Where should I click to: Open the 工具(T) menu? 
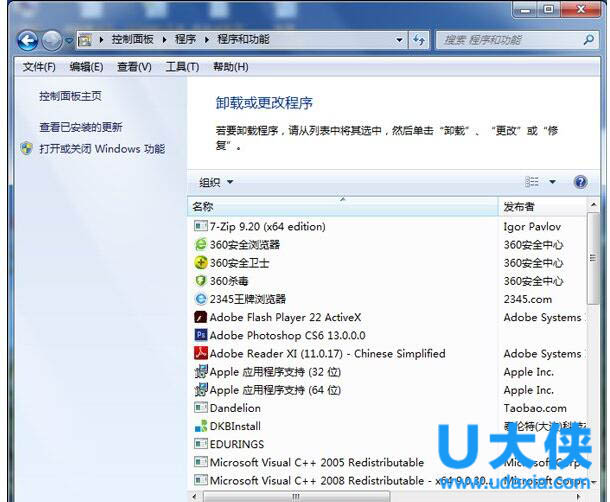click(182, 67)
